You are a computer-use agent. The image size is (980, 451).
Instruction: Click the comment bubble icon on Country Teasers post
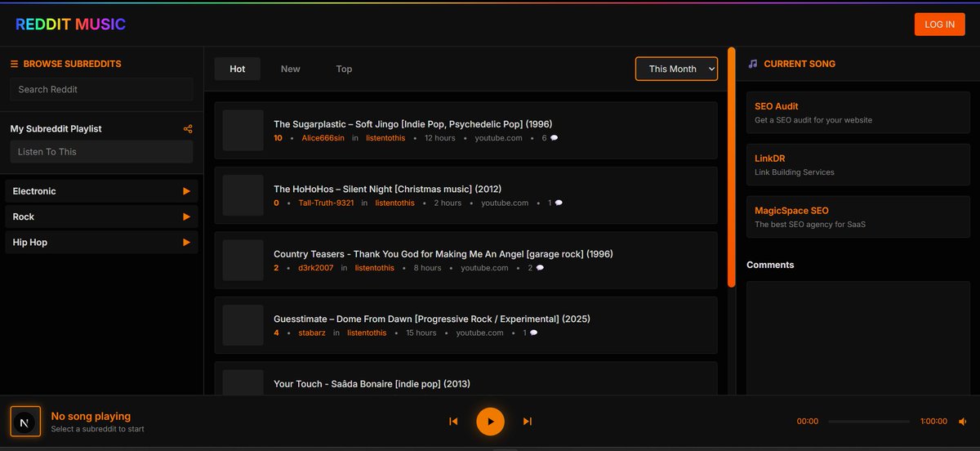pyautogui.click(x=540, y=268)
